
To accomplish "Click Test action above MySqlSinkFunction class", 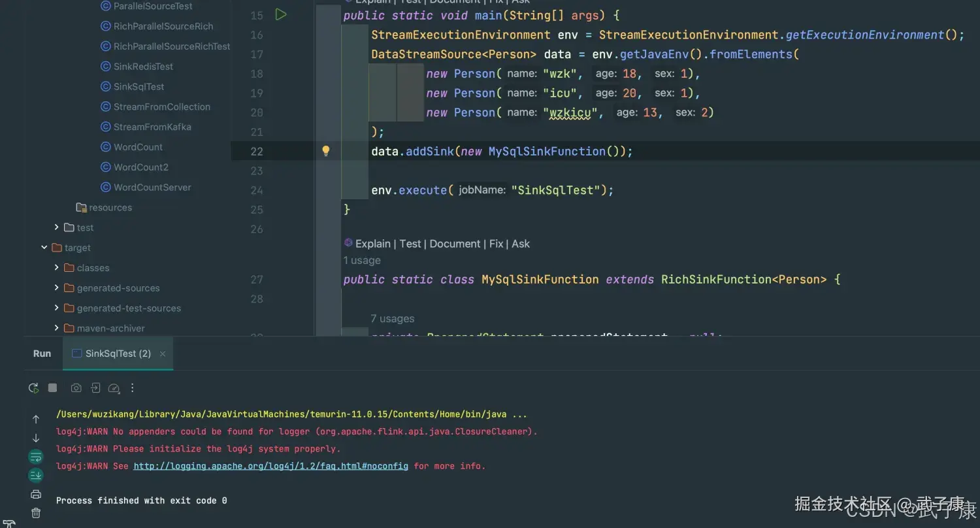I will coord(410,244).
